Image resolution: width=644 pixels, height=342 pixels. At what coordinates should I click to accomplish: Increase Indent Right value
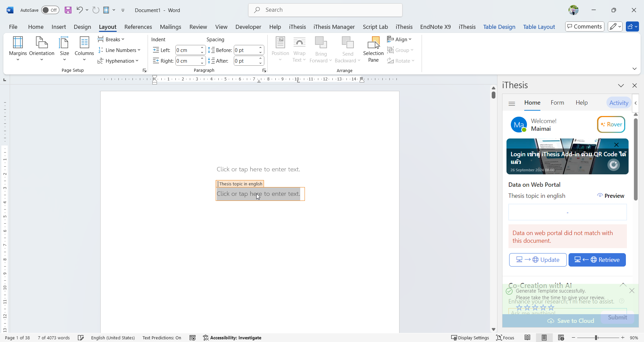coord(202,59)
